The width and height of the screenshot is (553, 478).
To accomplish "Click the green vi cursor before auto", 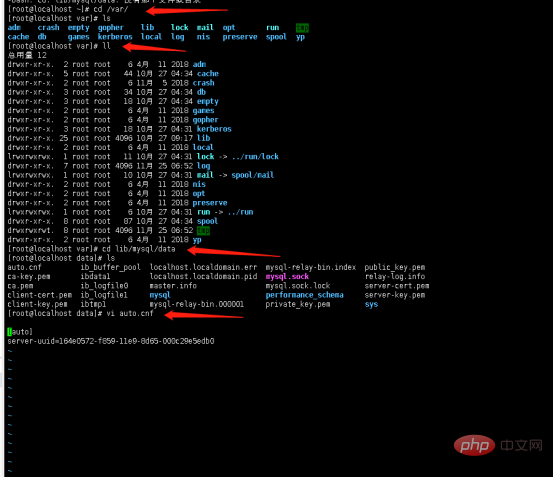I will point(10,332).
